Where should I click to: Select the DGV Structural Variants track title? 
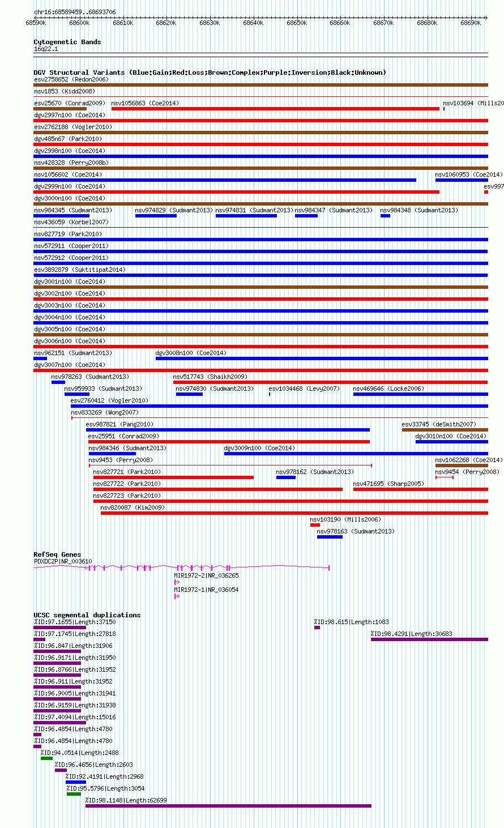tap(210, 72)
